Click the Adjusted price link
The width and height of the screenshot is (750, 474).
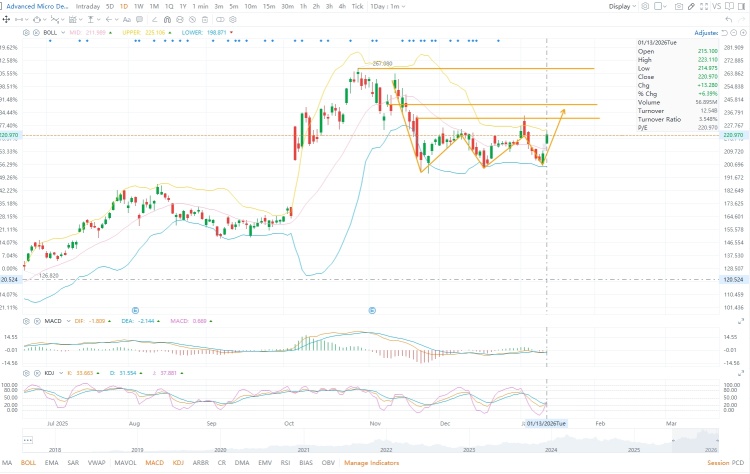coord(706,33)
